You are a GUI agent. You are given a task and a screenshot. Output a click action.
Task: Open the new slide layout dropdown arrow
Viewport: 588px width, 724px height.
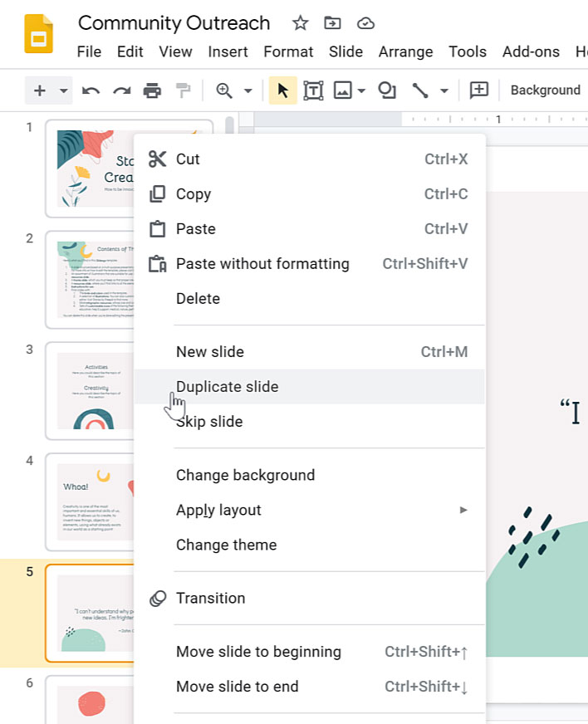(64, 90)
